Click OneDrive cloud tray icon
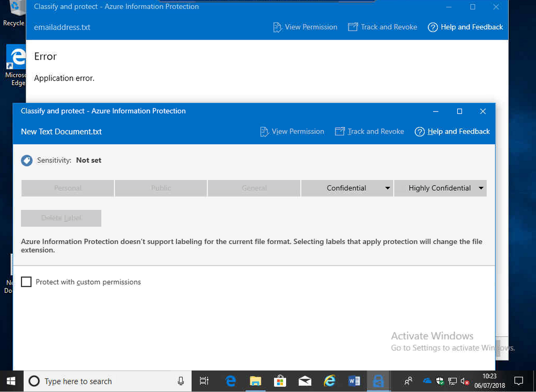The height and width of the screenshot is (392, 536). (427, 381)
